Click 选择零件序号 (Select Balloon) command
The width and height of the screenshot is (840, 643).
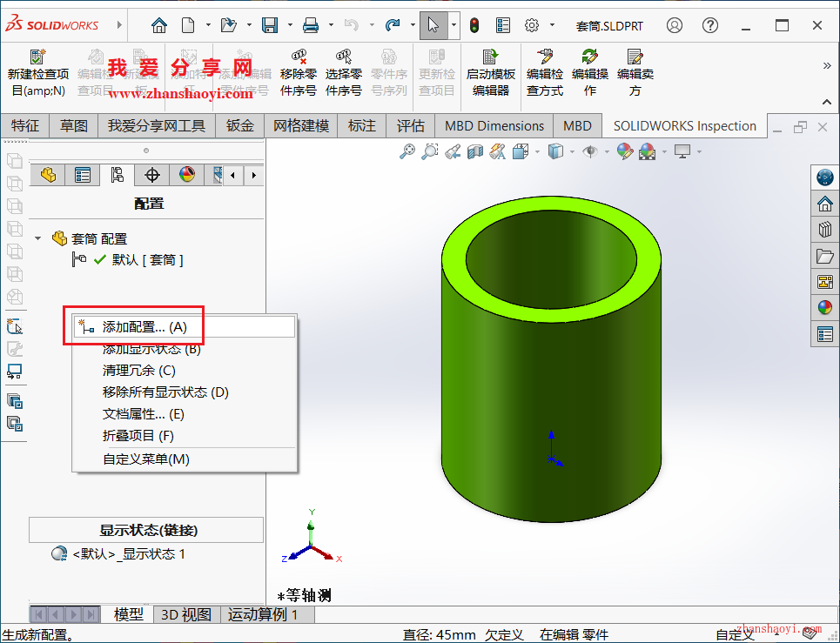pos(343,73)
